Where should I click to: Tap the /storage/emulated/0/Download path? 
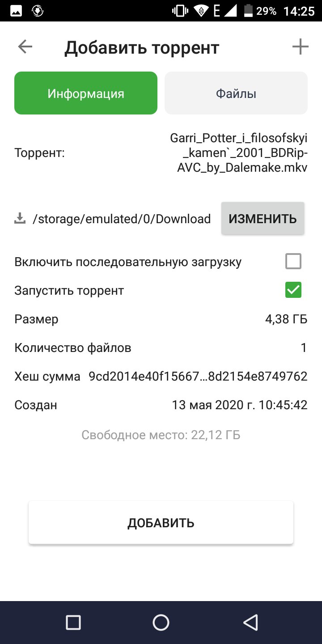122,219
